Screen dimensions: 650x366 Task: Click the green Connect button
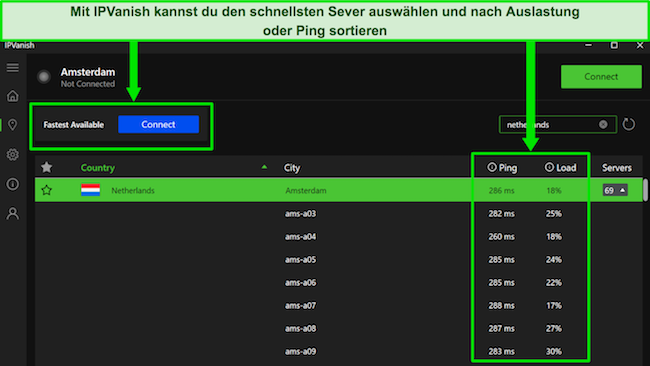pos(601,77)
